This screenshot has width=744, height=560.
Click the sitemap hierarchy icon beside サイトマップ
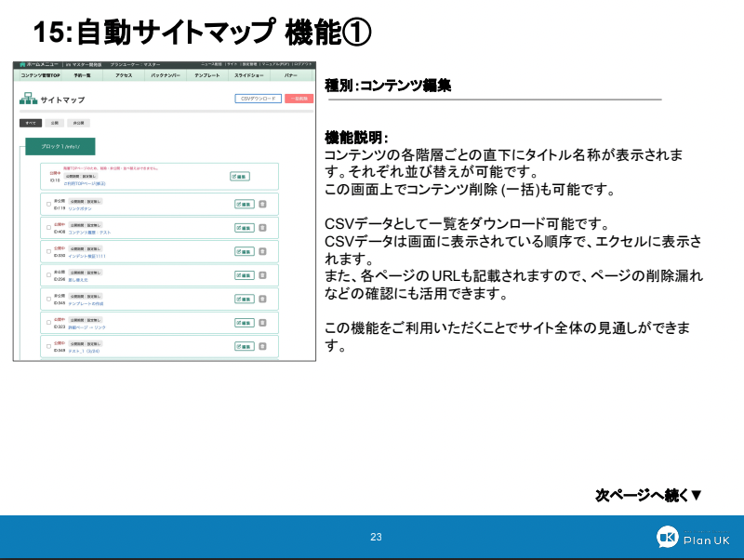click(29, 99)
